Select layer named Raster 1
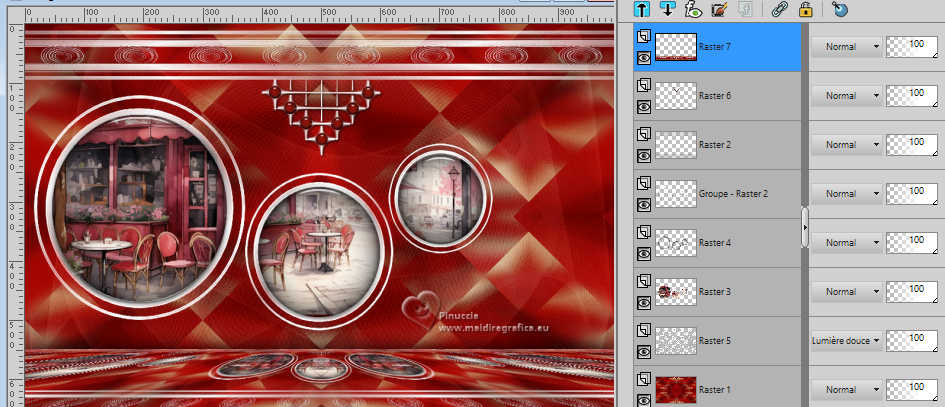This screenshot has width=945, height=407. point(715,390)
